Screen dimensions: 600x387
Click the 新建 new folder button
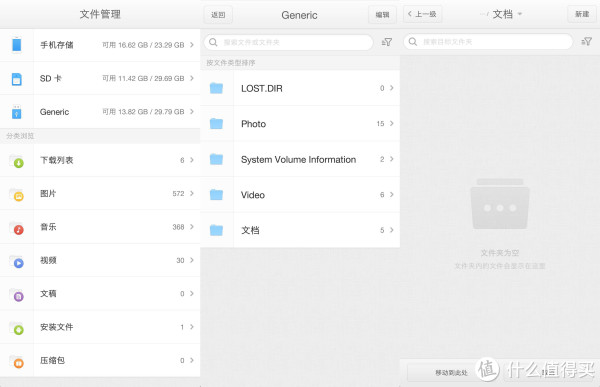pos(582,14)
